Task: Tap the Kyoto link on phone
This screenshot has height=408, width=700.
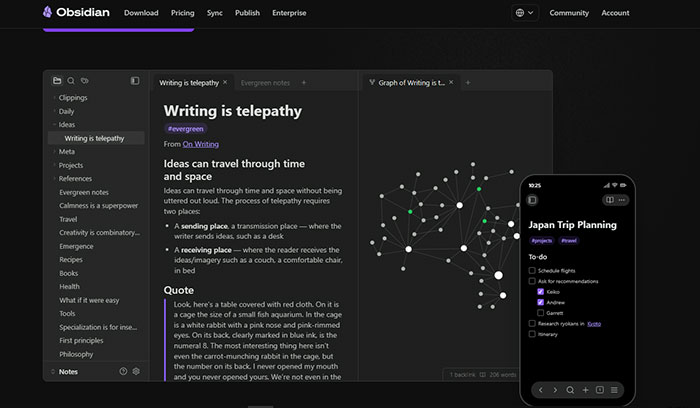Action: pos(594,324)
